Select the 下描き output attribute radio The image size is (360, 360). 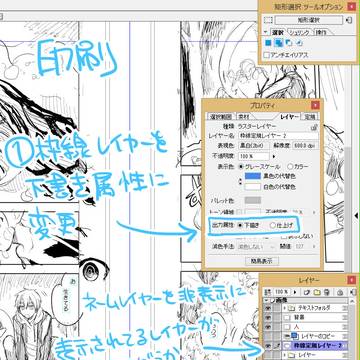(240, 225)
